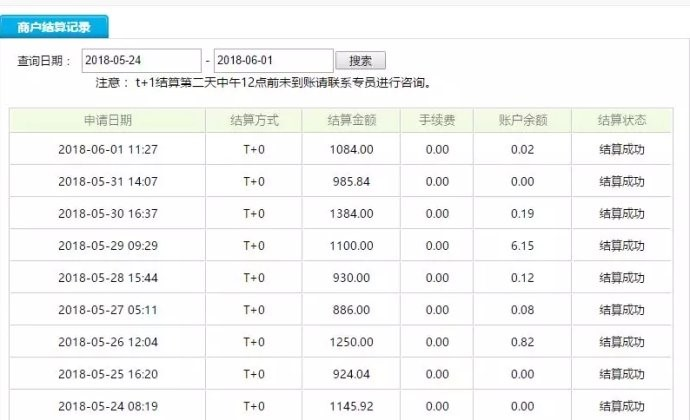Click the 结算金额 column header
The height and width of the screenshot is (420, 690).
tap(351, 120)
